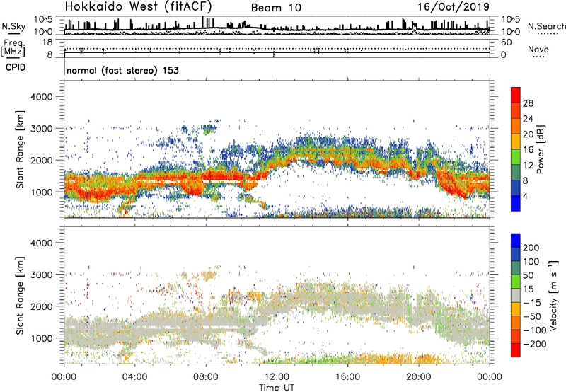Select the -200 value on Velocity colorbar
The image size is (566, 392).
[535, 344]
